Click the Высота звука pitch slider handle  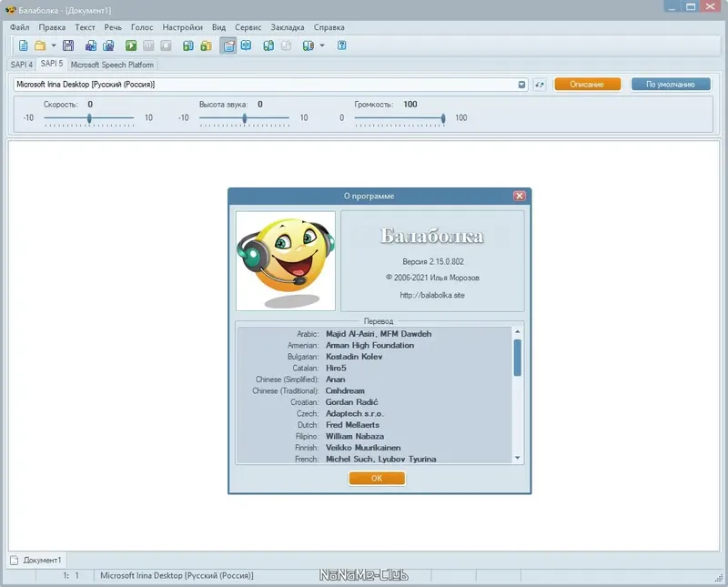pyautogui.click(x=244, y=118)
